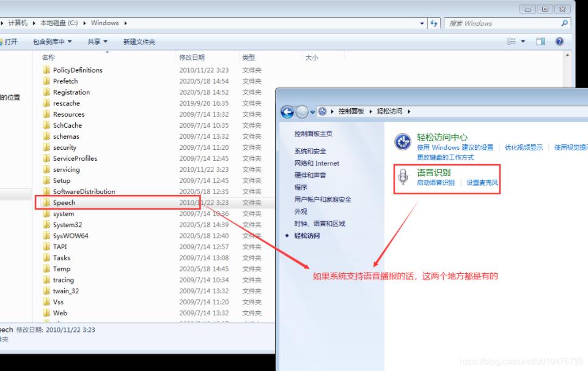588x371 pixels.
Task: Click the refresh icon beside the address bar
Action: [435, 23]
